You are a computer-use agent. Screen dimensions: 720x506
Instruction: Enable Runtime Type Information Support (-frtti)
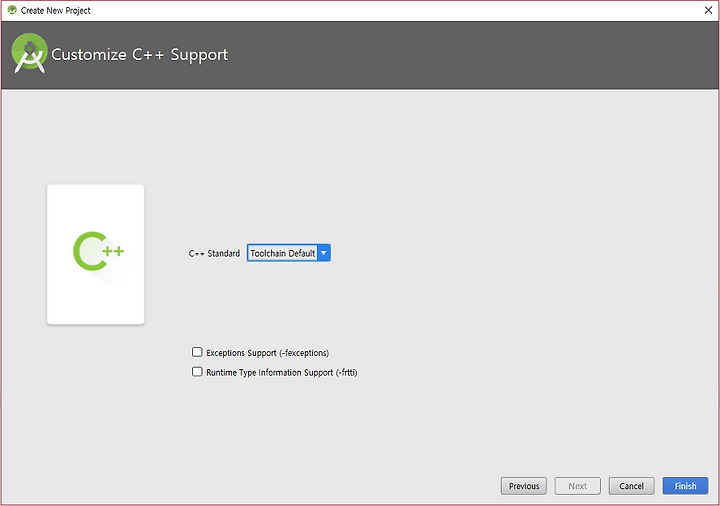pos(197,372)
